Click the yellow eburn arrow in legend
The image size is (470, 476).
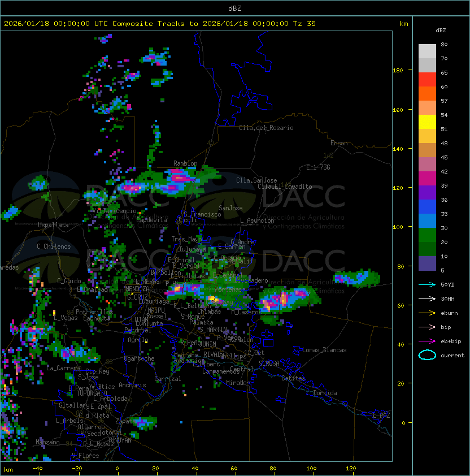(x=427, y=313)
